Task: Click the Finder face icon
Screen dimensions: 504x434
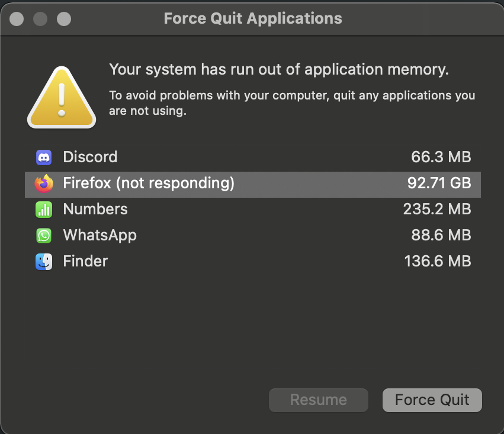Action: [x=44, y=262]
